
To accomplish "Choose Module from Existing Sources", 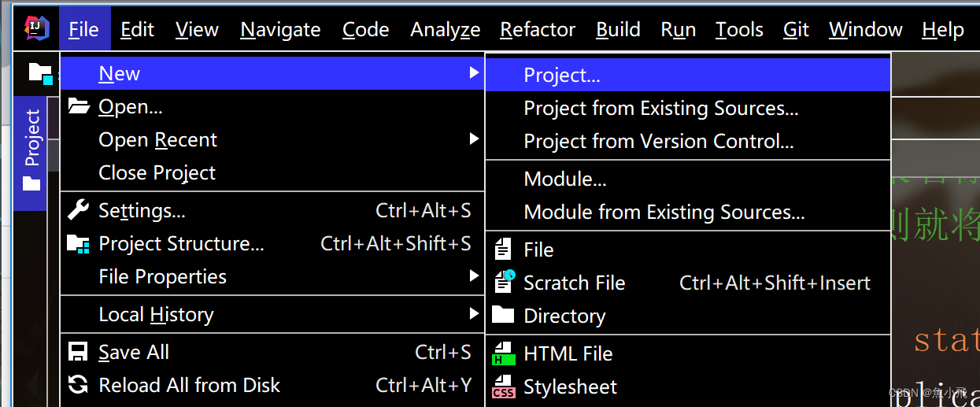I will coord(664,213).
